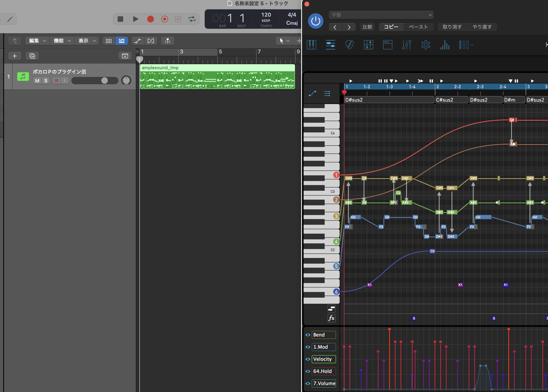Toggle input monitoring I button
548x392 pixels.
65,81
